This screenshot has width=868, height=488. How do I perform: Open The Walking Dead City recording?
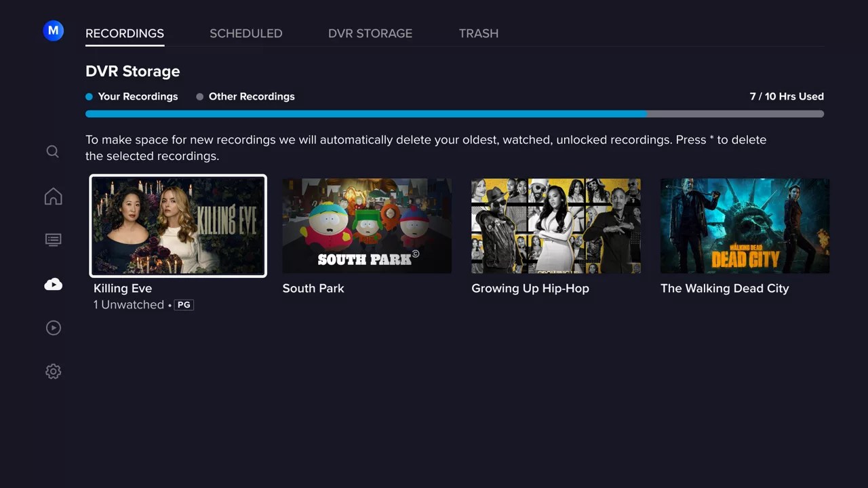tap(744, 226)
